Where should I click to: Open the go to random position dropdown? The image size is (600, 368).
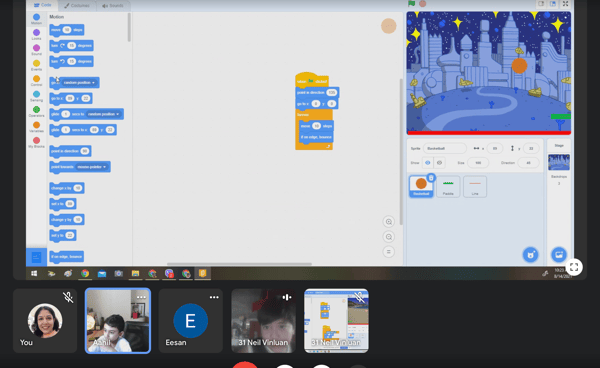(79, 83)
